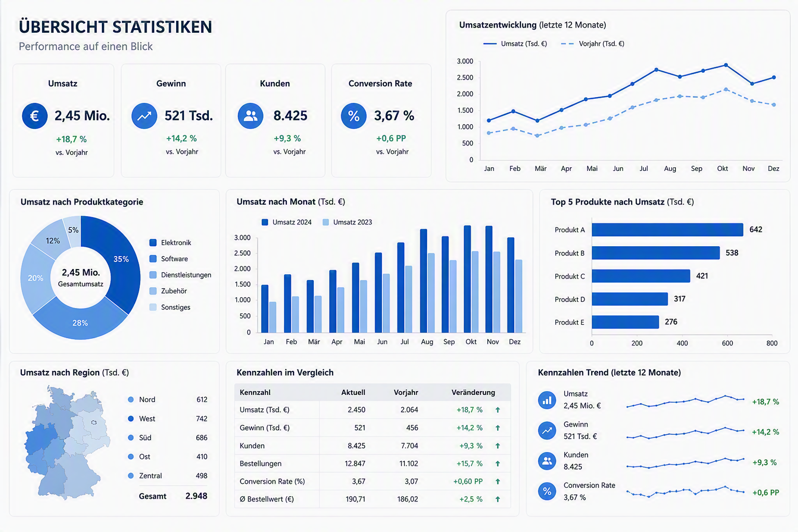Click the Software legend color swatch
The width and height of the screenshot is (798, 532).
click(153, 259)
